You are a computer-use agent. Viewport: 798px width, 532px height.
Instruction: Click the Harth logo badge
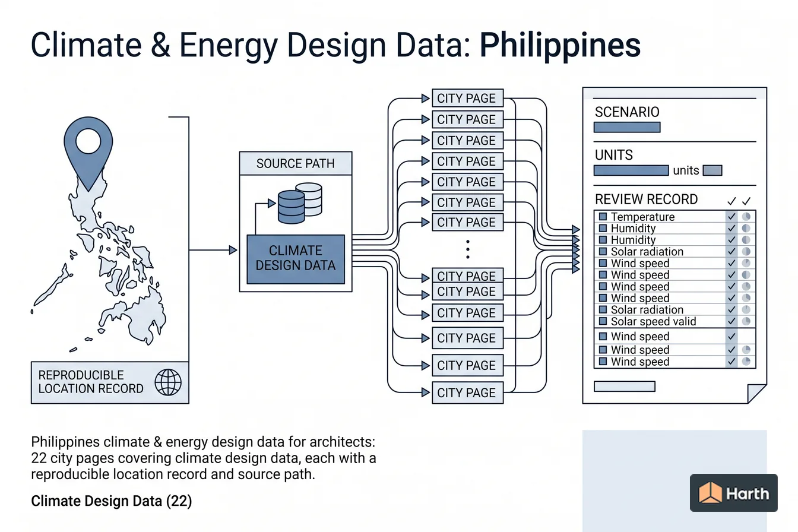pos(734,493)
